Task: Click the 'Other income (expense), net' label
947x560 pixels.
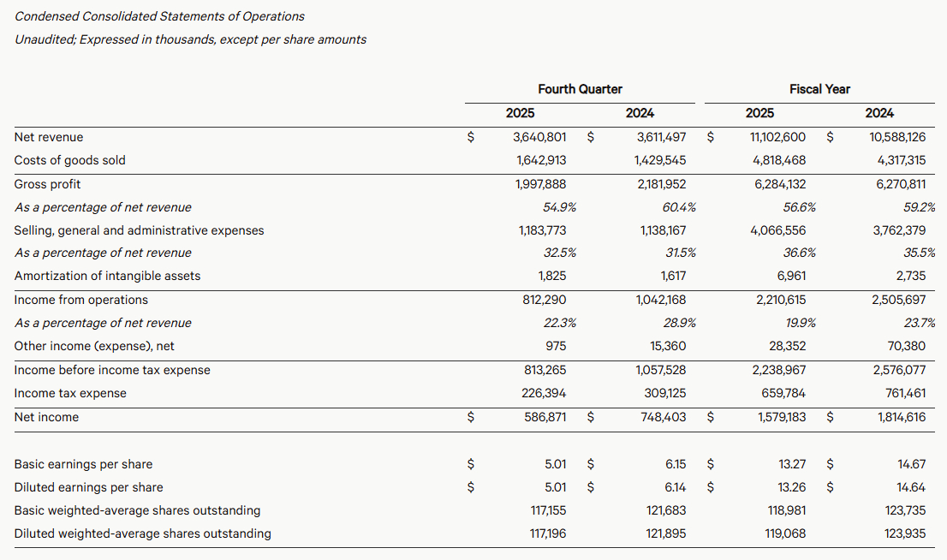Action: click(92, 346)
